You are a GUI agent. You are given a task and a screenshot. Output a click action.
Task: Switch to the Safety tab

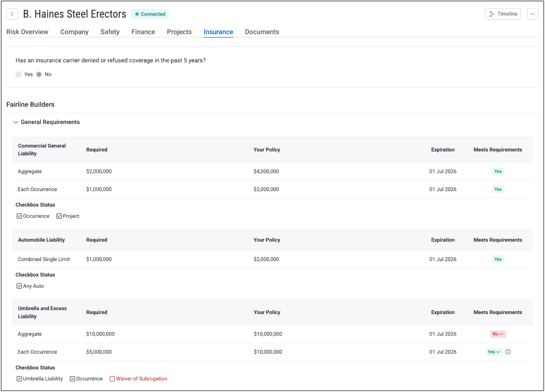(110, 32)
